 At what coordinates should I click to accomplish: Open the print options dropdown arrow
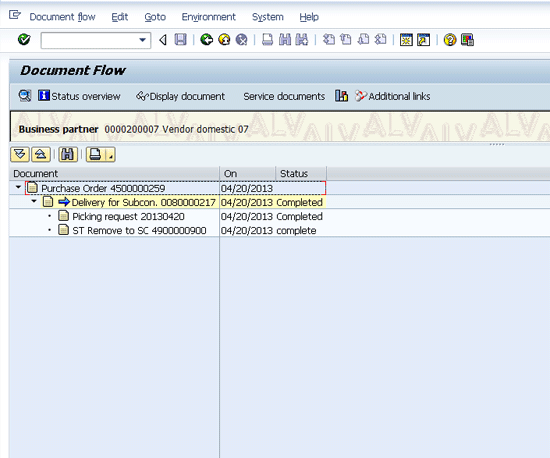tap(110, 155)
